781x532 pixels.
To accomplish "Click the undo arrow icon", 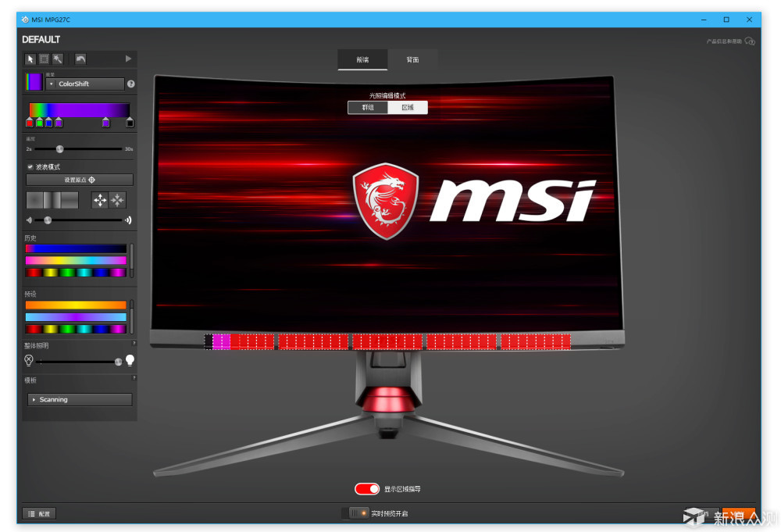I will point(80,59).
